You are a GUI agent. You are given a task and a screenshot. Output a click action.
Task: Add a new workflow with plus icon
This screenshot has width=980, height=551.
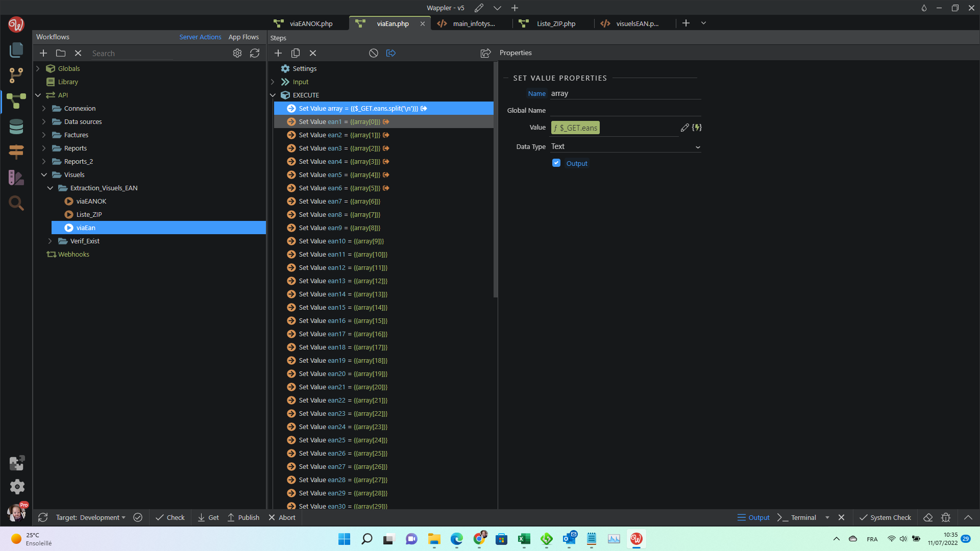click(43, 53)
